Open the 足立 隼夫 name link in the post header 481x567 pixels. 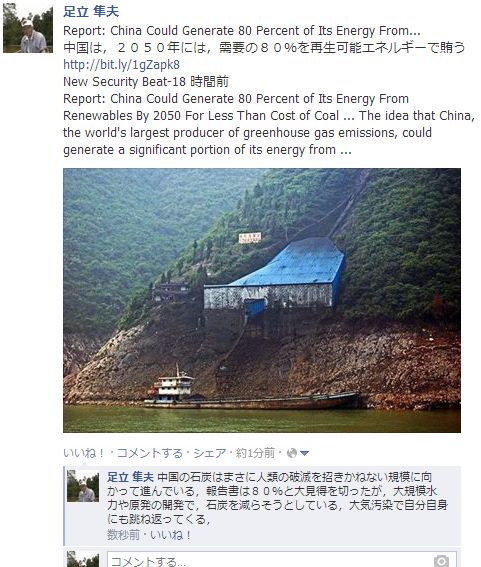click(91, 12)
